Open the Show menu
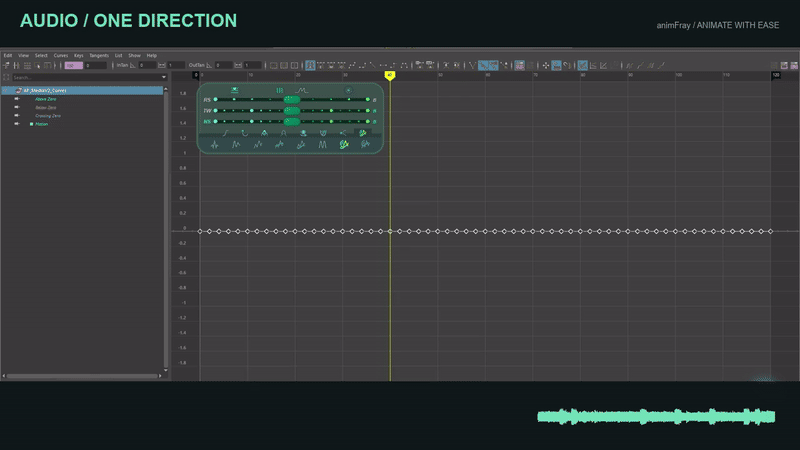 134,56
